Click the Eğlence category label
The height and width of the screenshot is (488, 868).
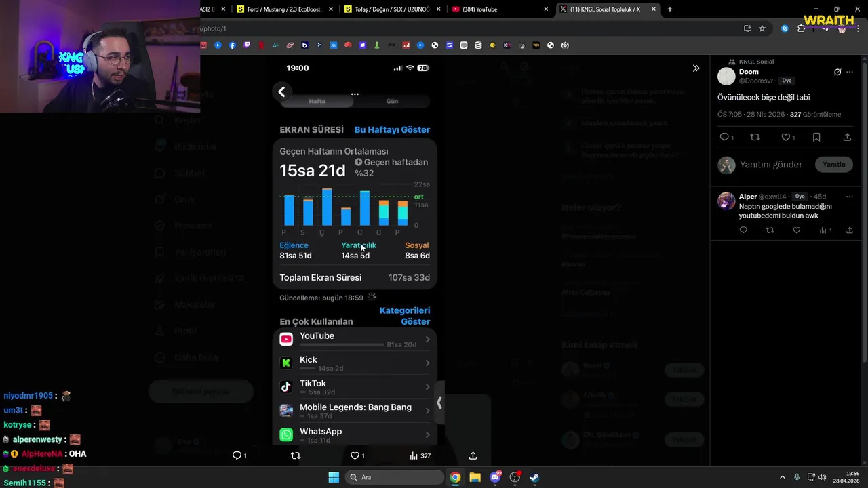(294, 245)
